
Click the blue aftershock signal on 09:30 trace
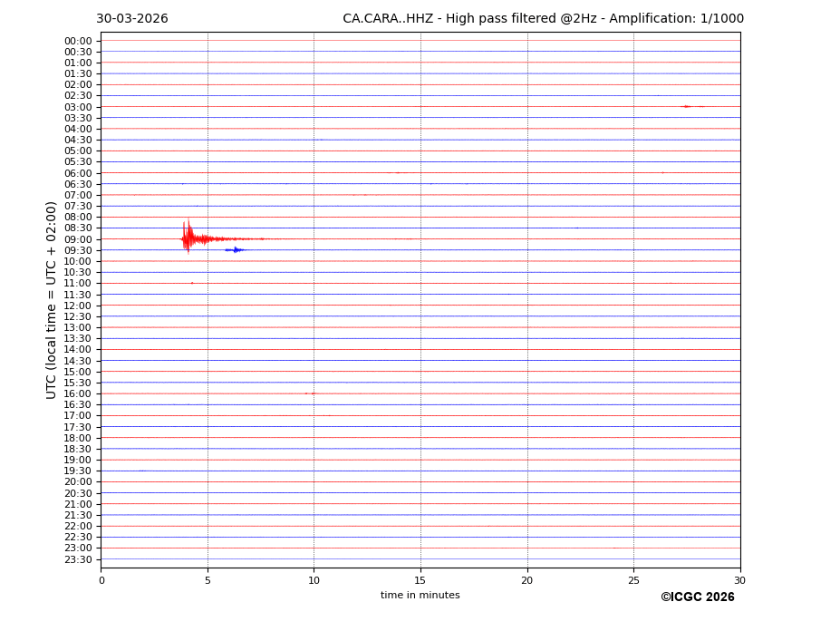(236, 249)
